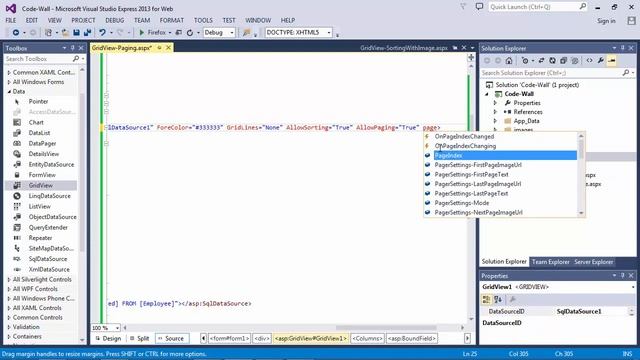The width and height of the screenshot is (640, 360).
Task: Click Sign in link
Action: tap(606, 21)
